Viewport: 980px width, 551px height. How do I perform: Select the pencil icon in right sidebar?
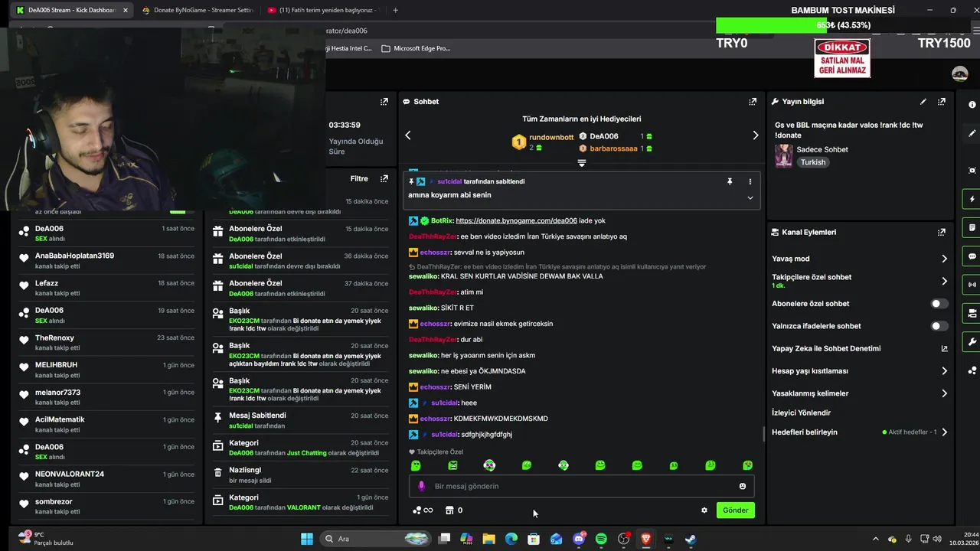click(x=972, y=132)
